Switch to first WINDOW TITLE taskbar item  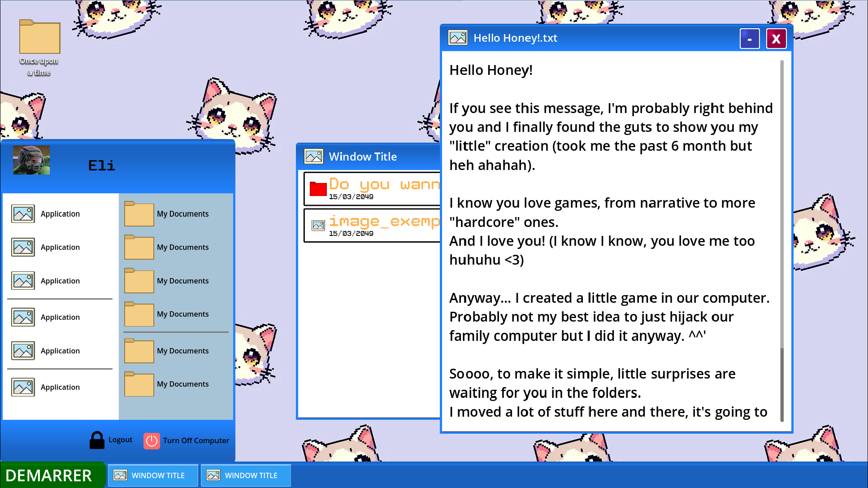[x=153, y=475]
